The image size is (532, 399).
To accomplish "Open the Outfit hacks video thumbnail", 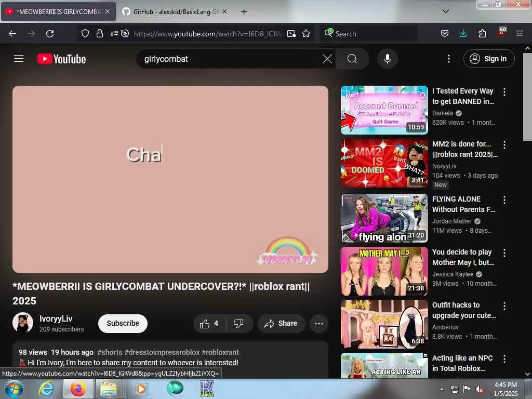I will pyautogui.click(x=384, y=324).
